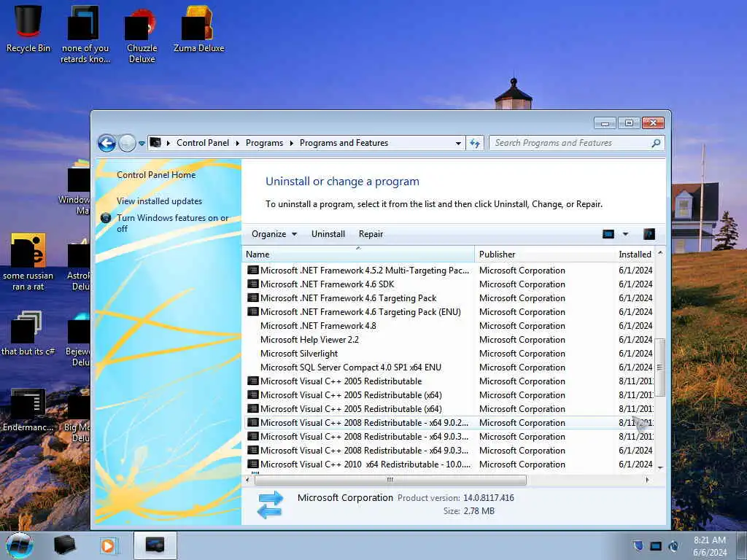Click the vertical scrollbar thumb of program list

pyautogui.click(x=659, y=367)
